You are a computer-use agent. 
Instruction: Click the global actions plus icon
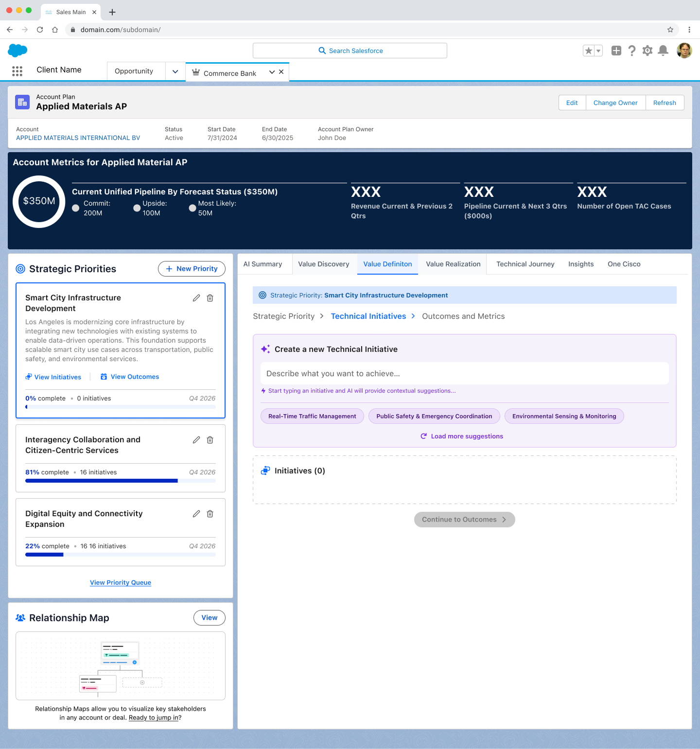616,51
